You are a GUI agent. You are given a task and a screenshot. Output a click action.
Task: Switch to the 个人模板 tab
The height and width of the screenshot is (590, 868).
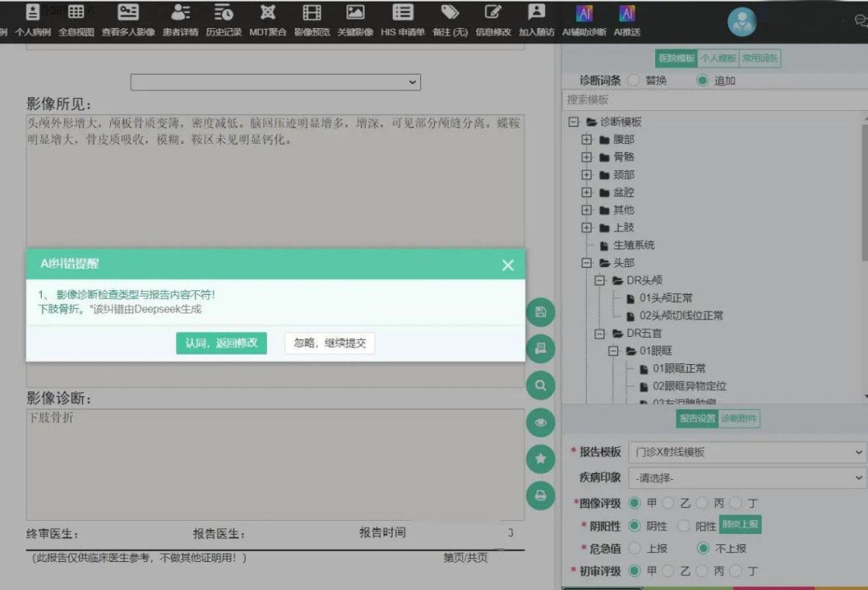tap(718, 59)
